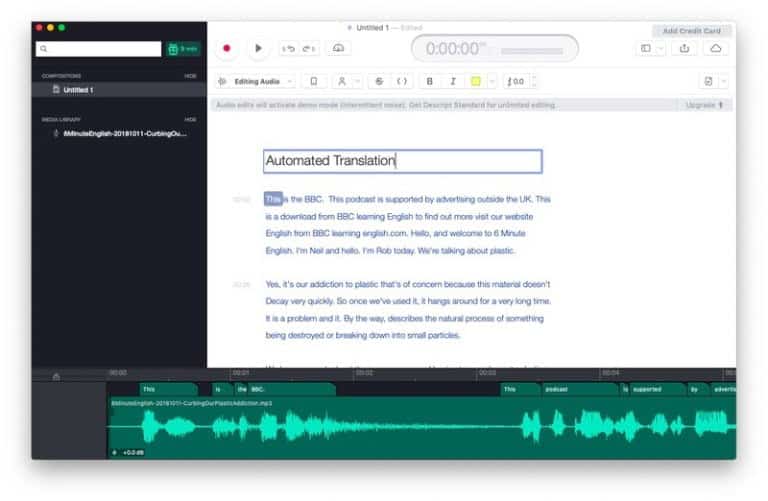This screenshot has height=501, width=768.
Task: Select the first "This" word clip on the timeline
Action: point(169,389)
